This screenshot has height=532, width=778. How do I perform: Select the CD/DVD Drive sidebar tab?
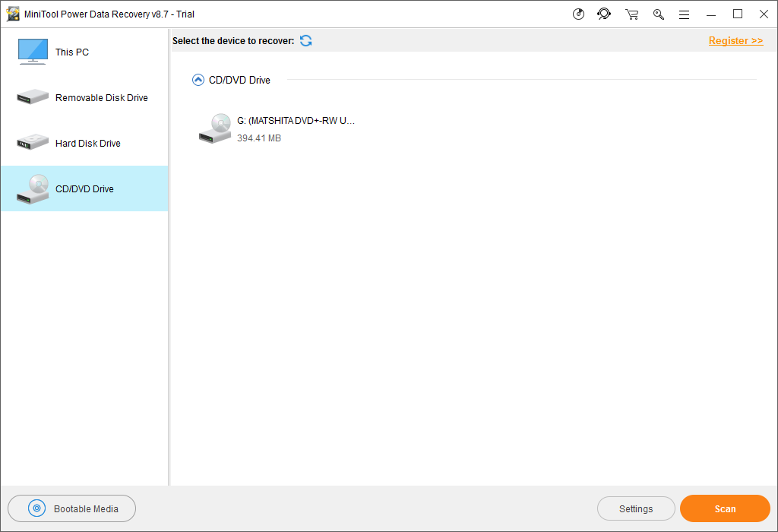[x=84, y=188]
